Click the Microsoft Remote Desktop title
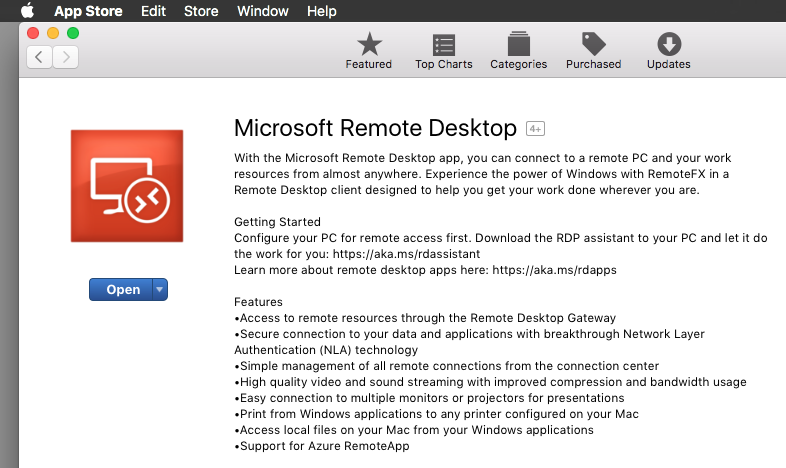This screenshot has width=786, height=468. [375, 128]
